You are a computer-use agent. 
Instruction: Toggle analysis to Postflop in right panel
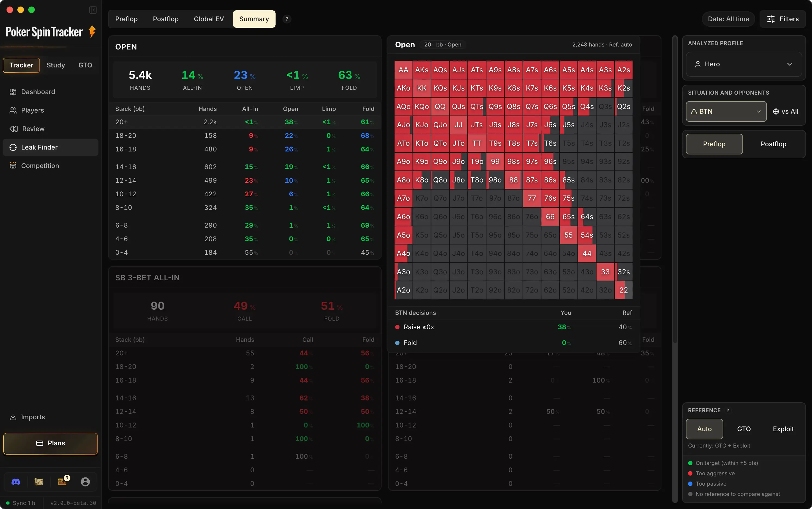point(773,144)
